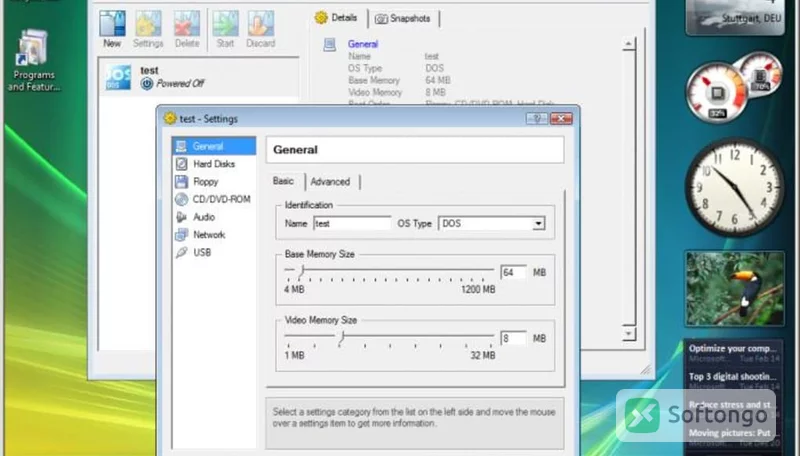Image resolution: width=800 pixels, height=456 pixels.
Task: Click the General section icon in Details
Action: click(330, 45)
